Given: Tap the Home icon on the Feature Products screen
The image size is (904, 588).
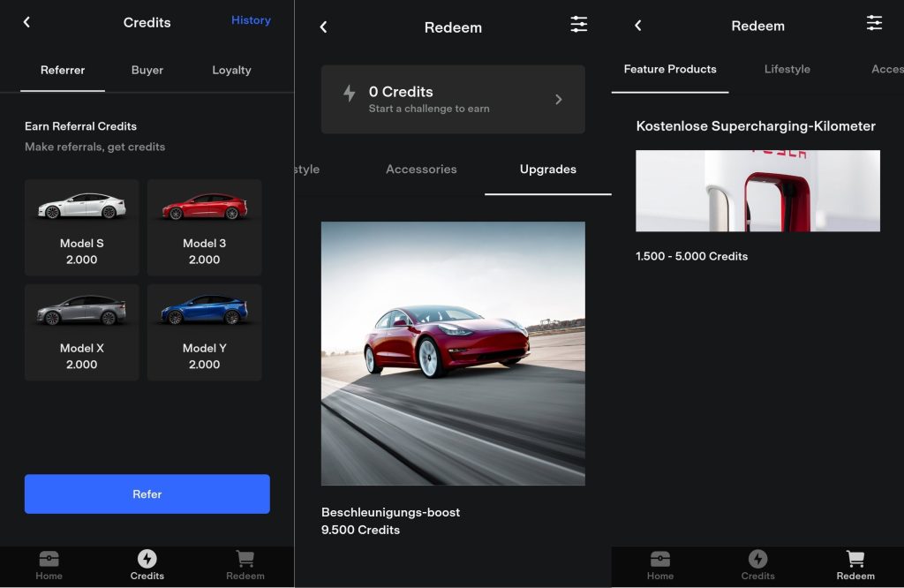Looking at the screenshot, I should (659, 564).
